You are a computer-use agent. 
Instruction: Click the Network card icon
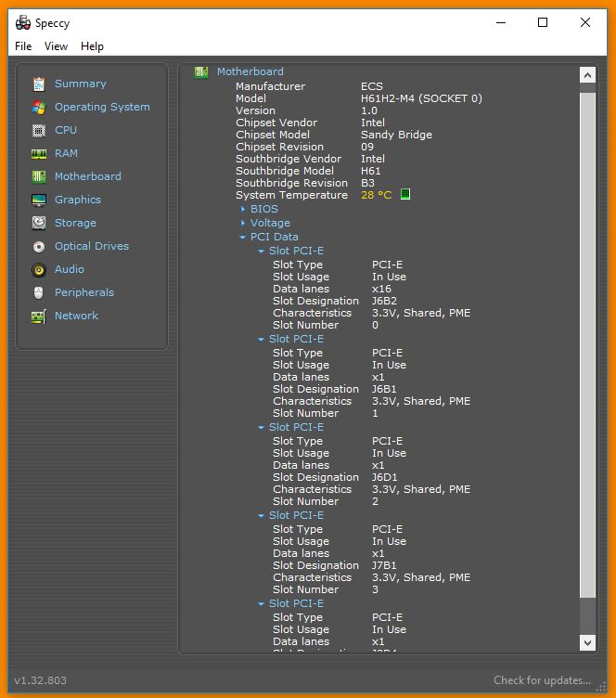39,317
